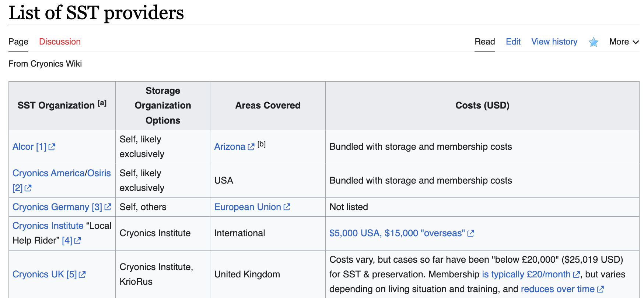Open the Alcor [1] link
644x298 pixels.
34,147
